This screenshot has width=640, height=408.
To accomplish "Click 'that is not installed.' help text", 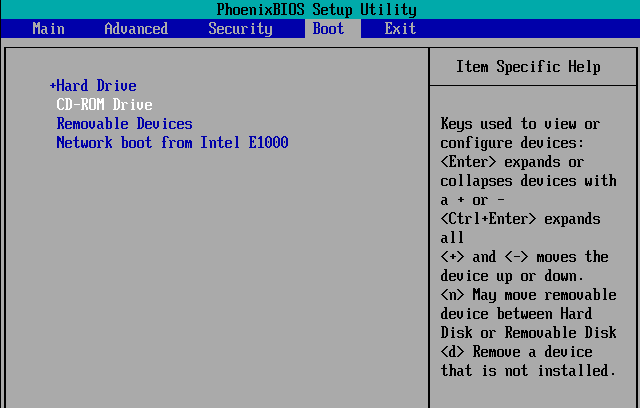I will [x=528, y=371].
